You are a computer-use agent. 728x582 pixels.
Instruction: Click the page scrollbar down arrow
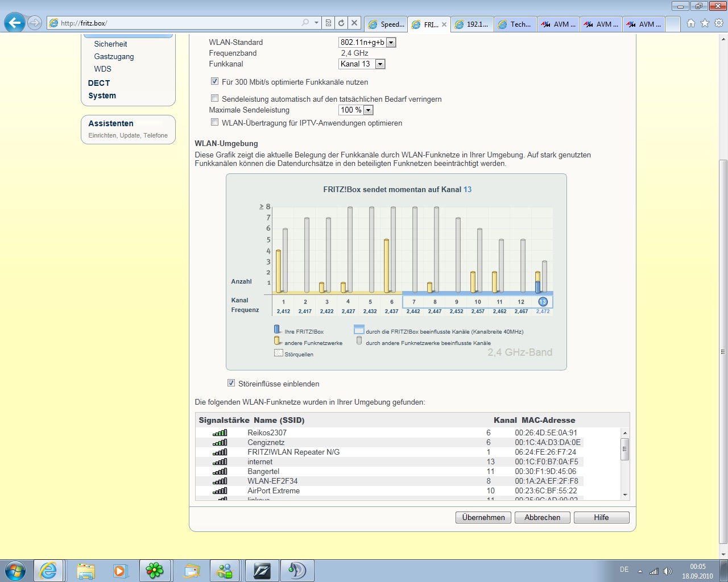(x=723, y=554)
